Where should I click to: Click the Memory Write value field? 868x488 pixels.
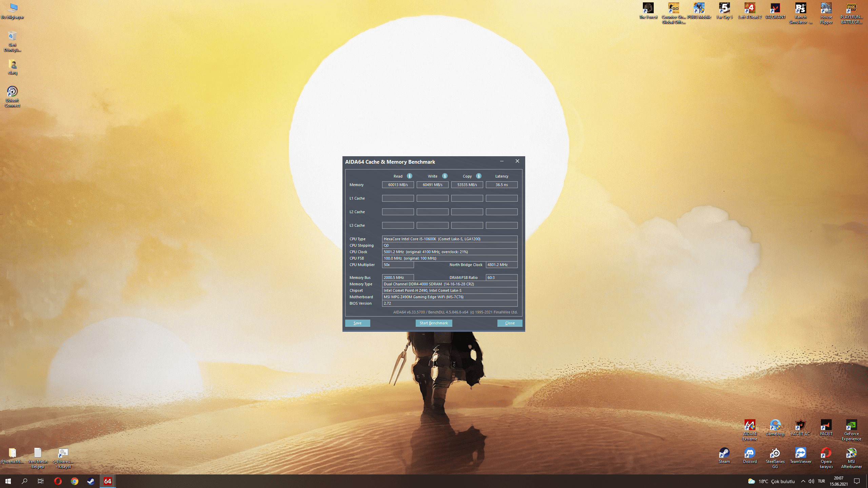[x=433, y=185]
